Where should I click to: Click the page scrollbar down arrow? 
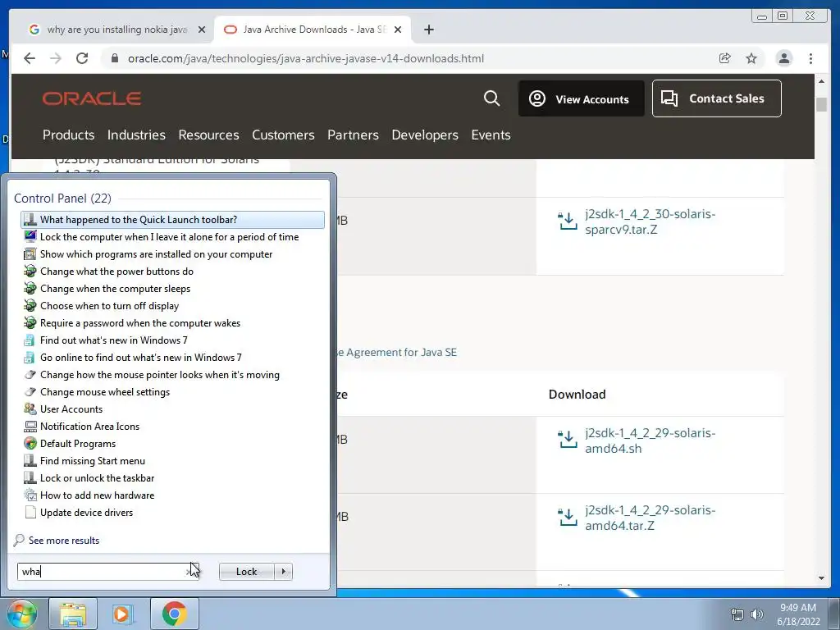(x=821, y=578)
